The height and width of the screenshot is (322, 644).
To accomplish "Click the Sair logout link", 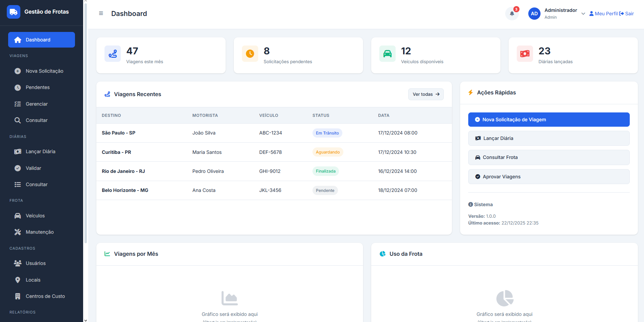I will (x=627, y=14).
